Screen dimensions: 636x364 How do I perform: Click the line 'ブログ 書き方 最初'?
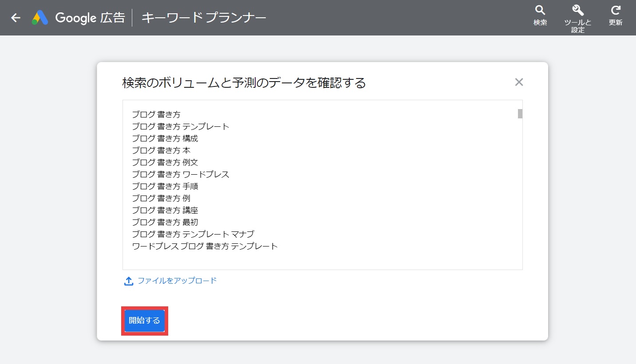[x=165, y=223]
